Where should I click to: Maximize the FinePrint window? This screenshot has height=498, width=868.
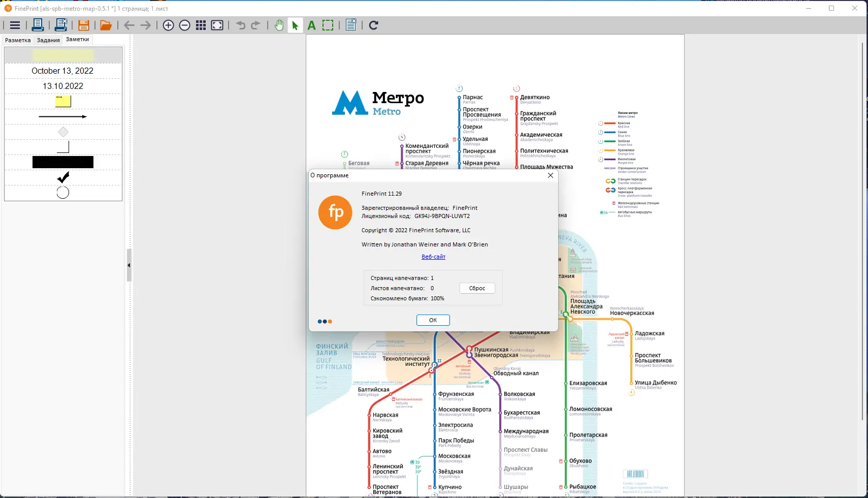pos(831,8)
